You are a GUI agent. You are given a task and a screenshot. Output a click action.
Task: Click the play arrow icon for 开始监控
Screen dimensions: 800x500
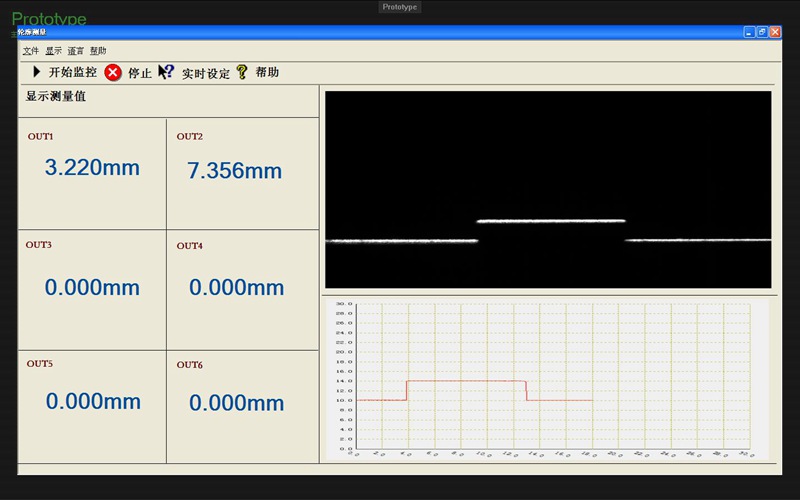(x=37, y=72)
